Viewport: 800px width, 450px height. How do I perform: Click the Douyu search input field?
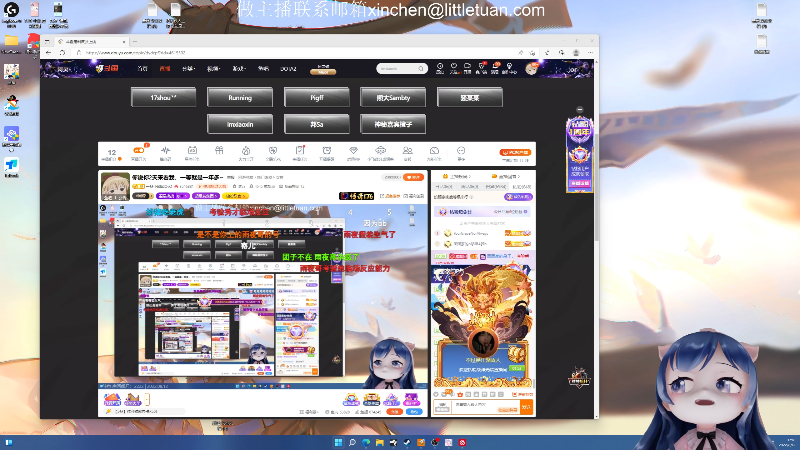pyautogui.click(x=398, y=68)
